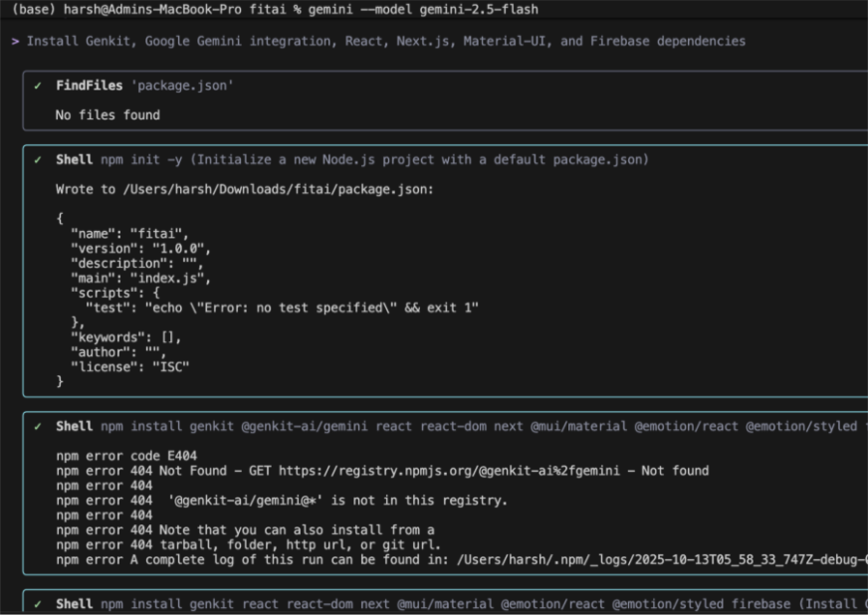Click the checkmark beside FindFiles 'package.json'
This screenshot has height=615, width=868.
tap(38, 87)
